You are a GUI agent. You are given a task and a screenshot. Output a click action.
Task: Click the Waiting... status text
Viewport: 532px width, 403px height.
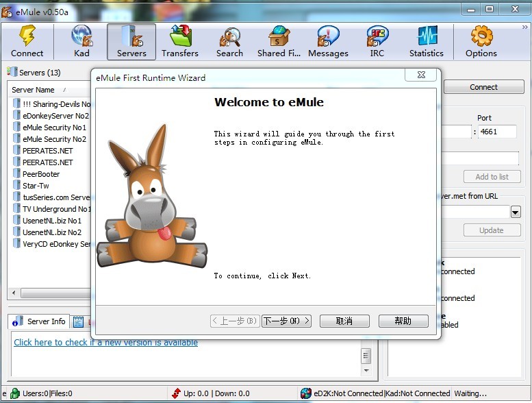tap(470, 393)
